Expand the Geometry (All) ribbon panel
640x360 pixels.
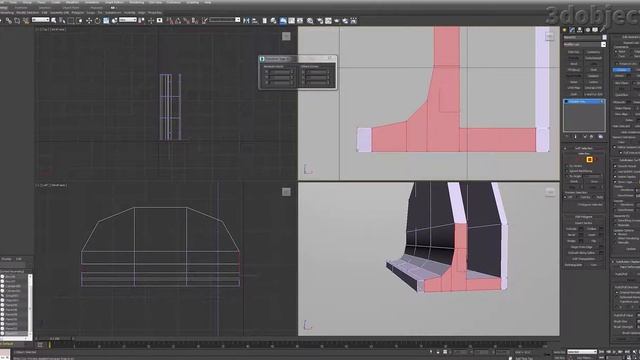pyautogui.click(x=59, y=13)
